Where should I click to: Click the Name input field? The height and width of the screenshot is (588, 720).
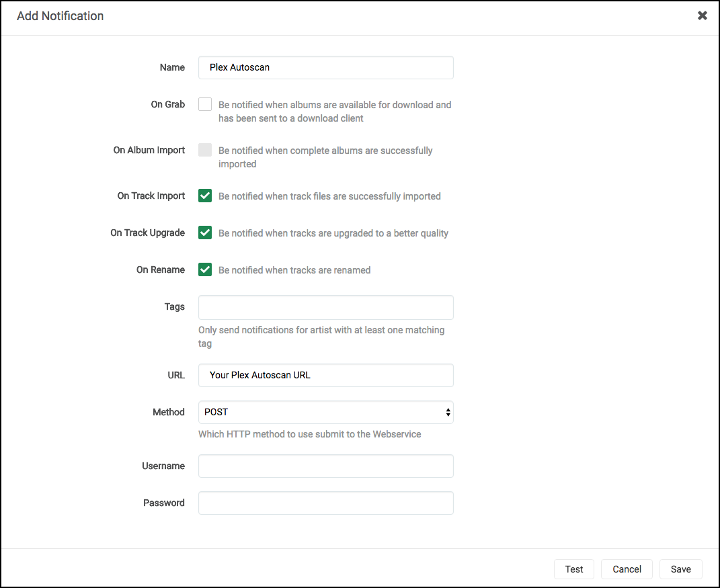[325, 67]
